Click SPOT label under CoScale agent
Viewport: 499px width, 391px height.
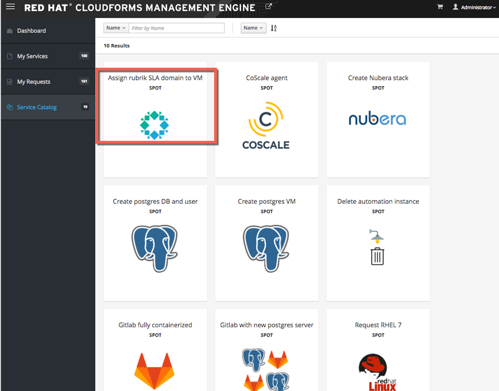pos(267,88)
